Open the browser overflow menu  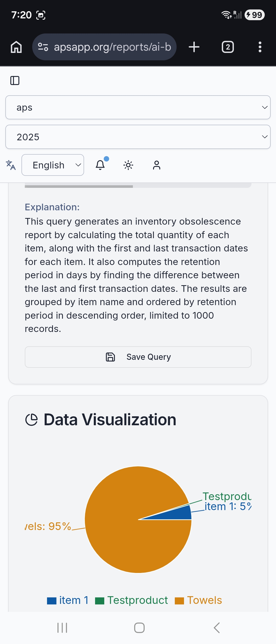(260, 47)
